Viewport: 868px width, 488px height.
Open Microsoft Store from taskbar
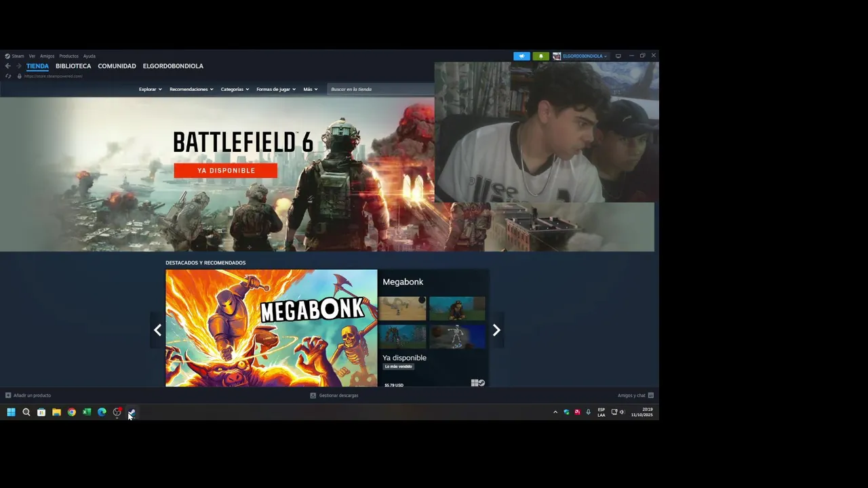click(x=41, y=412)
